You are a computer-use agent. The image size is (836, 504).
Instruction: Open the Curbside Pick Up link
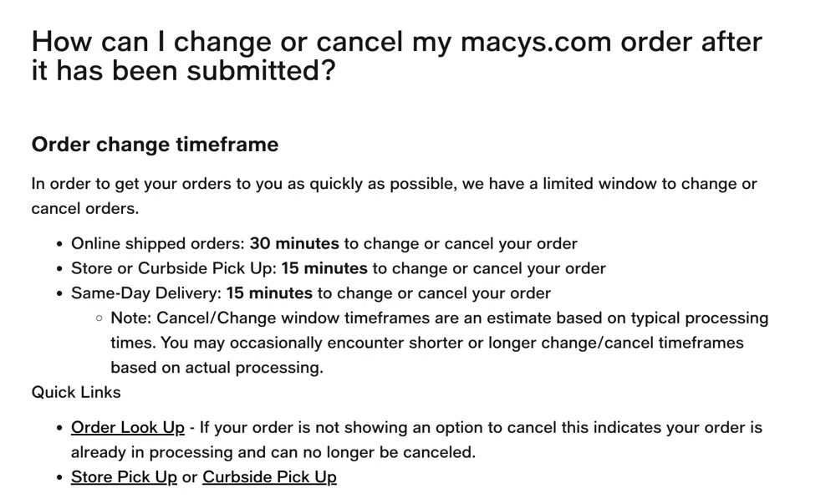point(269,477)
